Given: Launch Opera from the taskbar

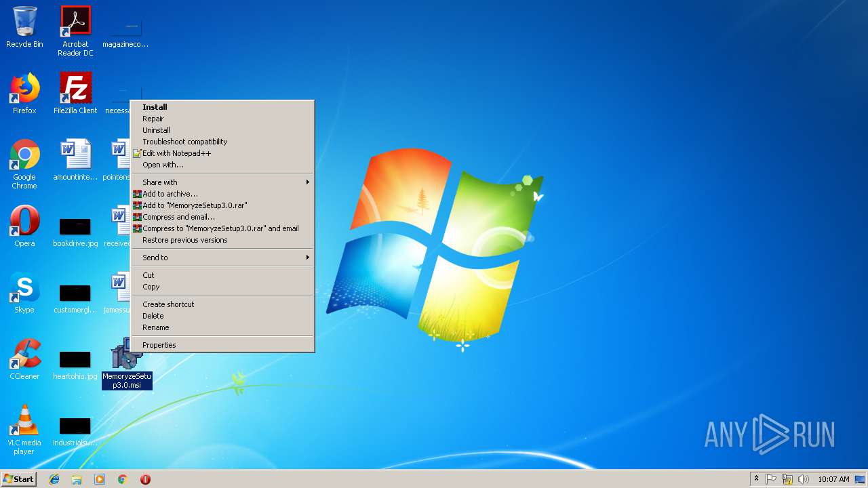Looking at the screenshot, I should tap(145, 479).
